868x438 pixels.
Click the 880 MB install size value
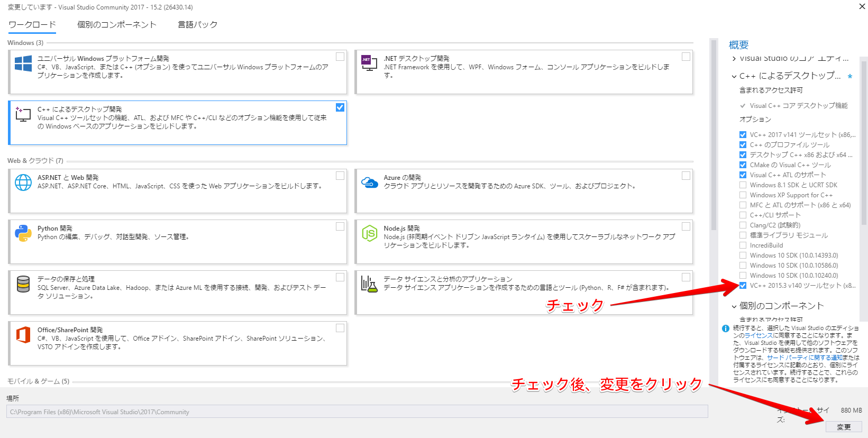coord(852,410)
